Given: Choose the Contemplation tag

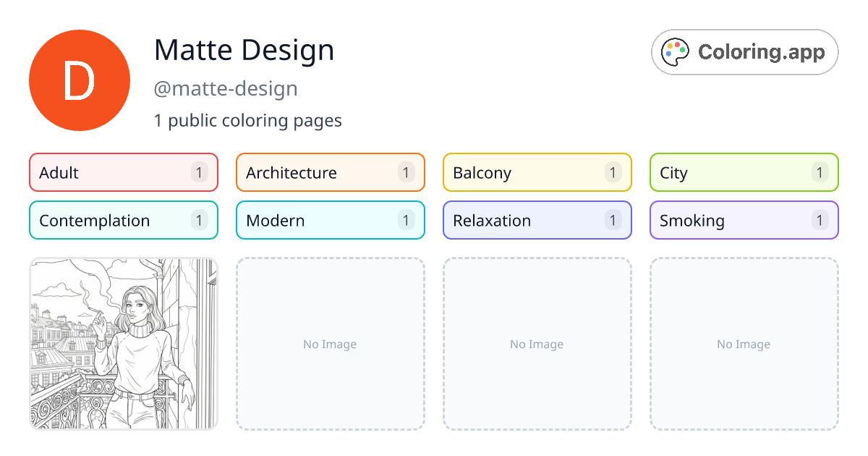Looking at the screenshot, I should pos(124,220).
